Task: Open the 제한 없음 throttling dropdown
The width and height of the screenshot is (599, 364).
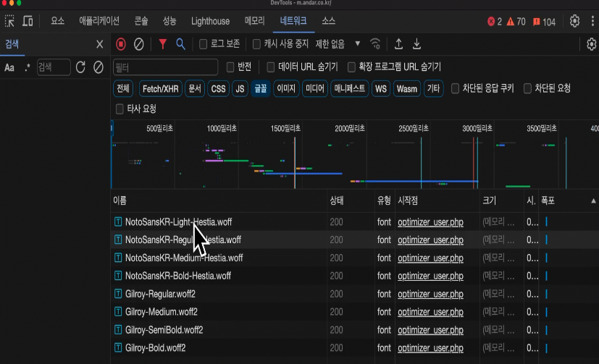Action: click(338, 44)
